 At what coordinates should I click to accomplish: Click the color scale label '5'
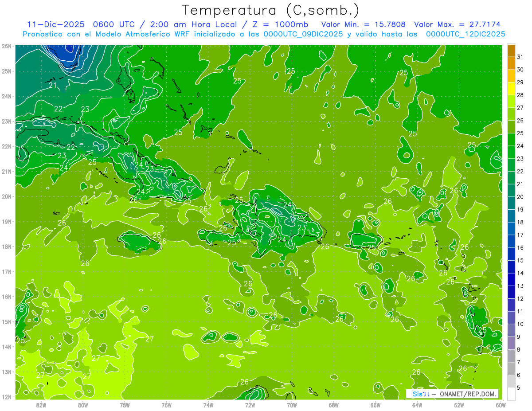519,388
